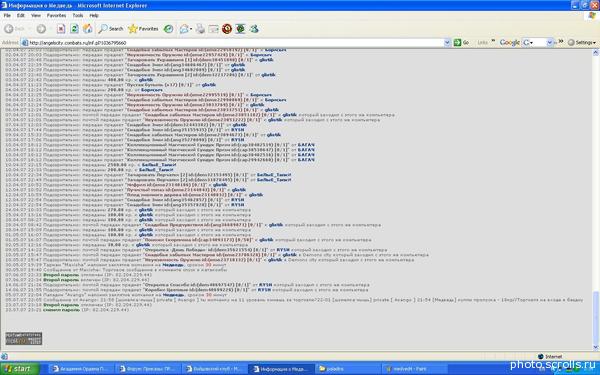Image resolution: width=600 pixels, height=375 pixels.
Task: Click the Messenger icon at toolbar end
Action: [x=254, y=29]
